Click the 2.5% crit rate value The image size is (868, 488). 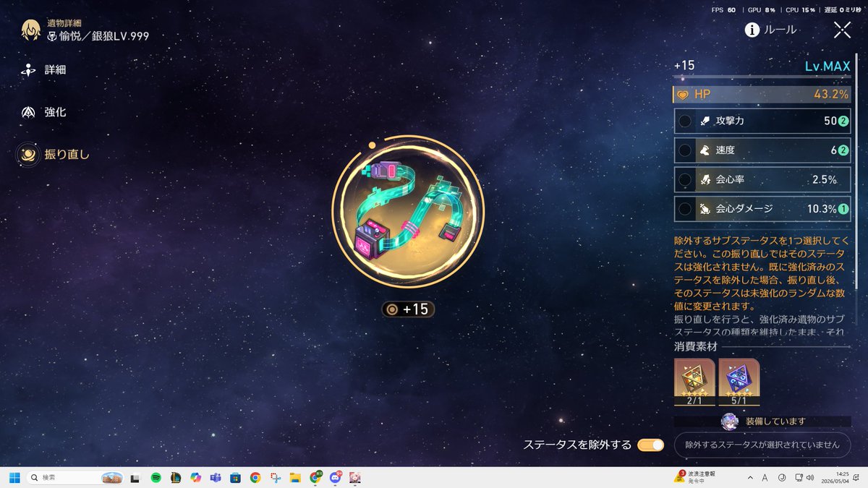pos(825,179)
